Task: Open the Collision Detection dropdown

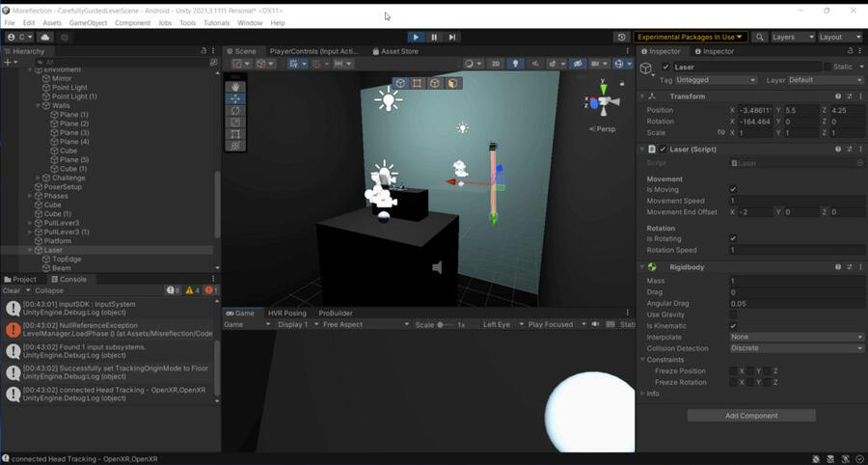Action: pos(796,348)
